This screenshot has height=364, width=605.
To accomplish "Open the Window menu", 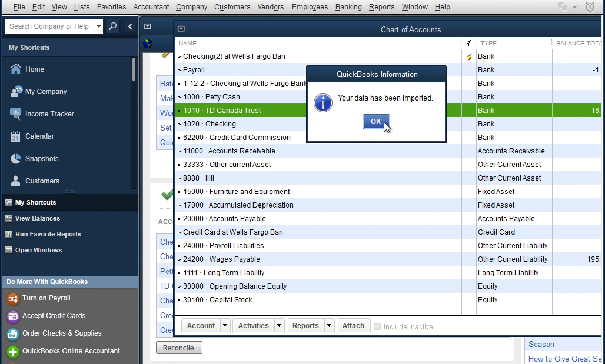I will [x=414, y=7].
